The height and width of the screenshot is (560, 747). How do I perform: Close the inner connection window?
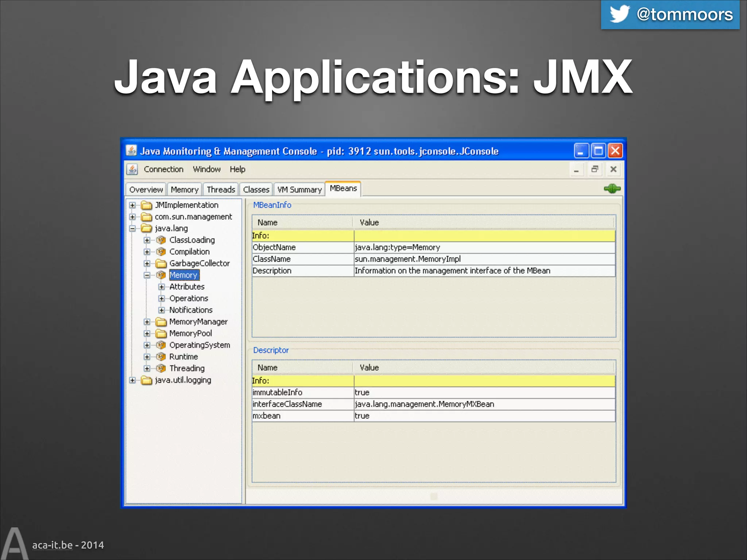[614, 170]
